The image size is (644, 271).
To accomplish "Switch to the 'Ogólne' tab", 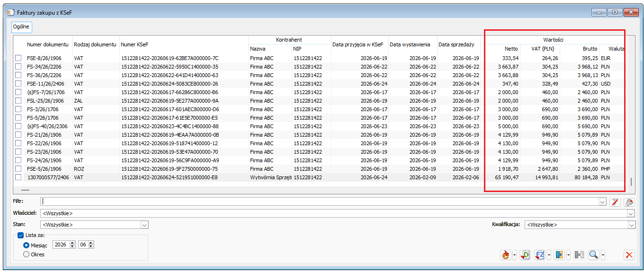I will (21, 27).
